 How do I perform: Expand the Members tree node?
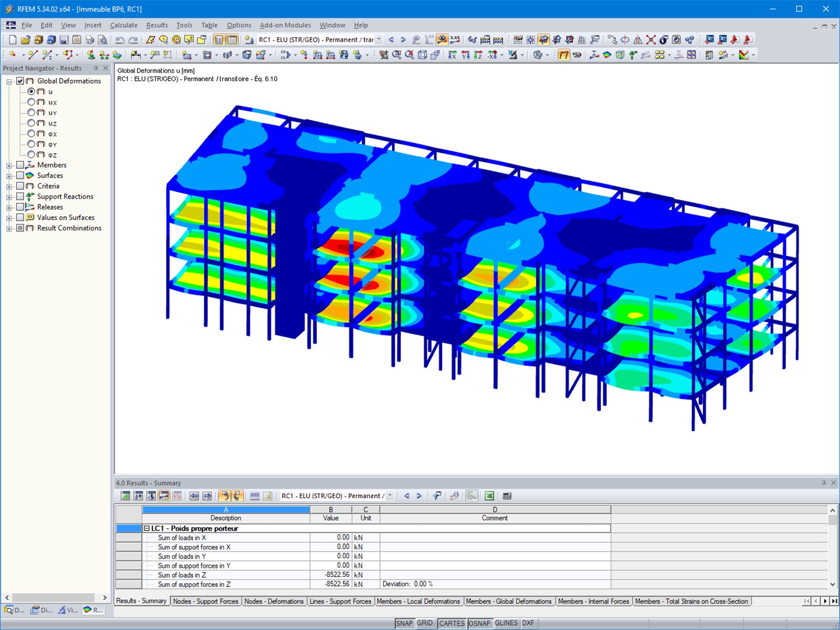9,165
